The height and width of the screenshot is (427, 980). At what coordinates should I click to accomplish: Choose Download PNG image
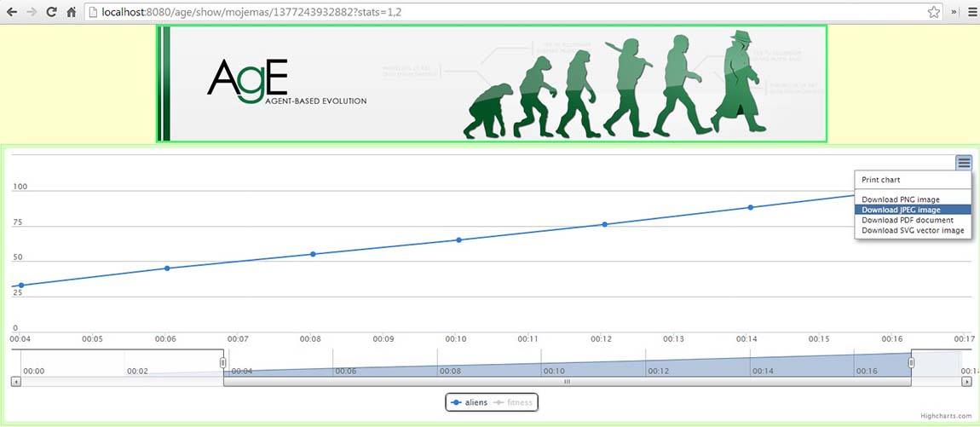[900, 199]
